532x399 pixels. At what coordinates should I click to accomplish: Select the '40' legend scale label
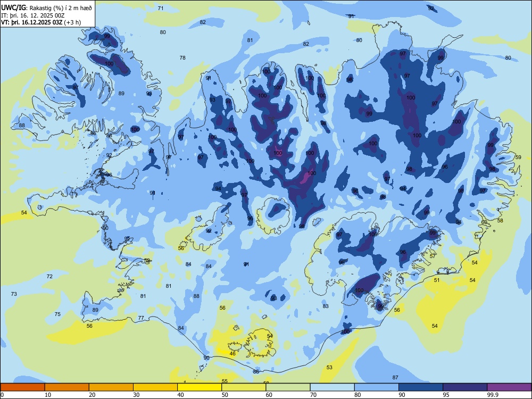click(180, 395)
